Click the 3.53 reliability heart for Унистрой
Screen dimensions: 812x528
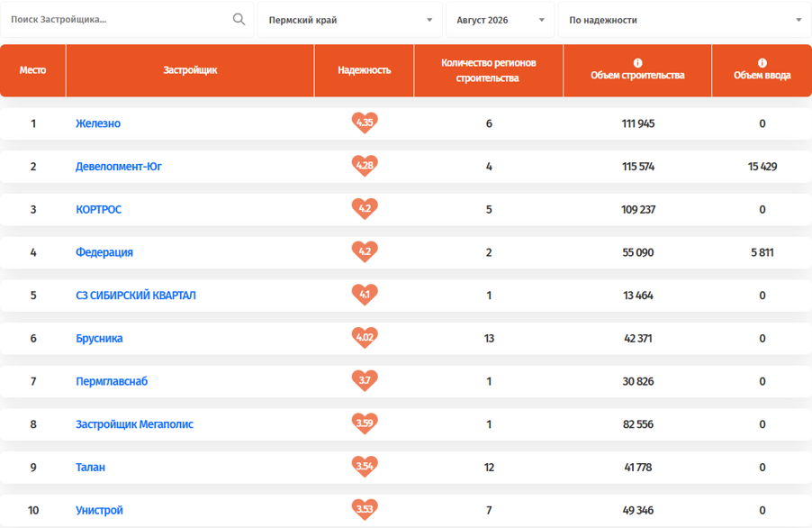pyautogui.click(x=365, y=510)
